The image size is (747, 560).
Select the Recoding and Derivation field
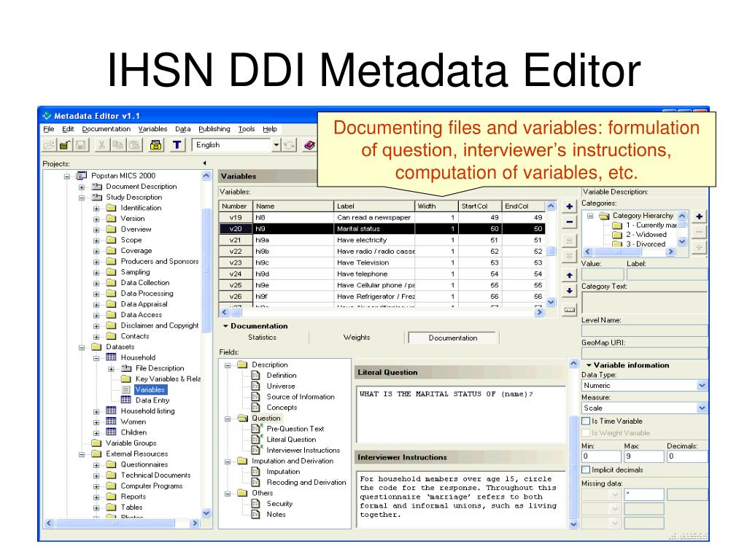[x=306, y=482]
